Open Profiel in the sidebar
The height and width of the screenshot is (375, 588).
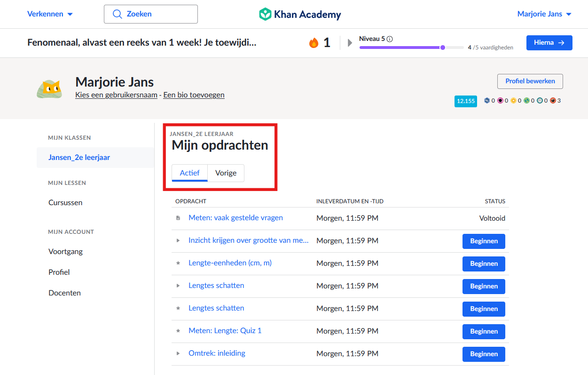[x=59, y=272]
